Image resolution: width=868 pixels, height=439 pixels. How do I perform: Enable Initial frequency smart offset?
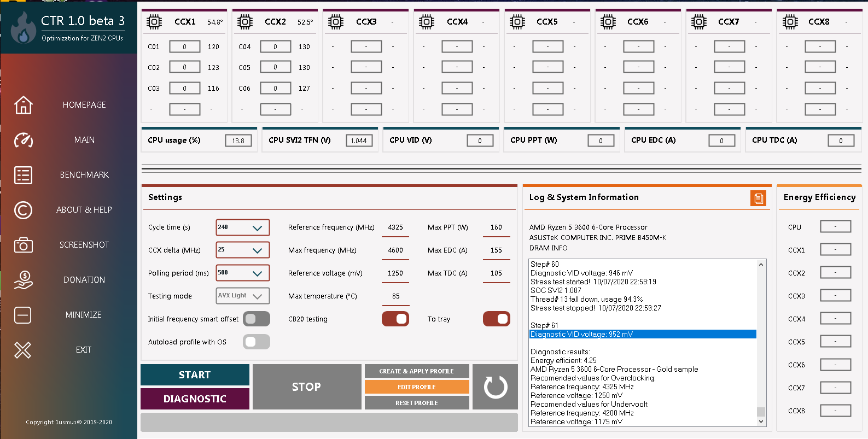click(x=257, y=319)
